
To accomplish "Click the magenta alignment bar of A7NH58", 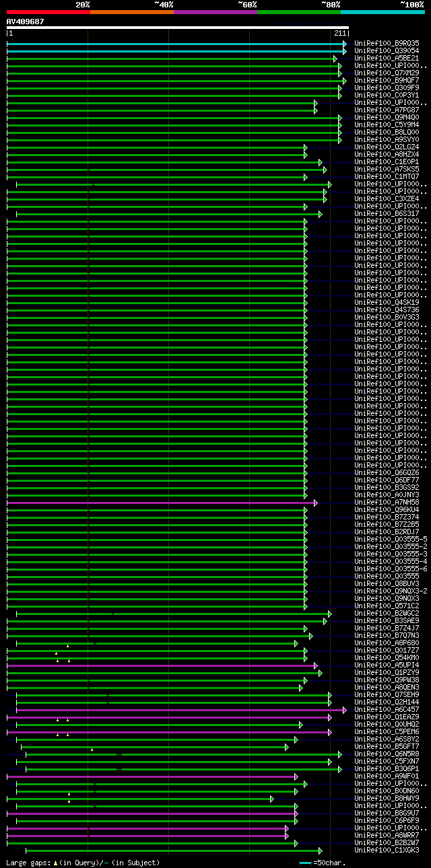I will point(162,503).
